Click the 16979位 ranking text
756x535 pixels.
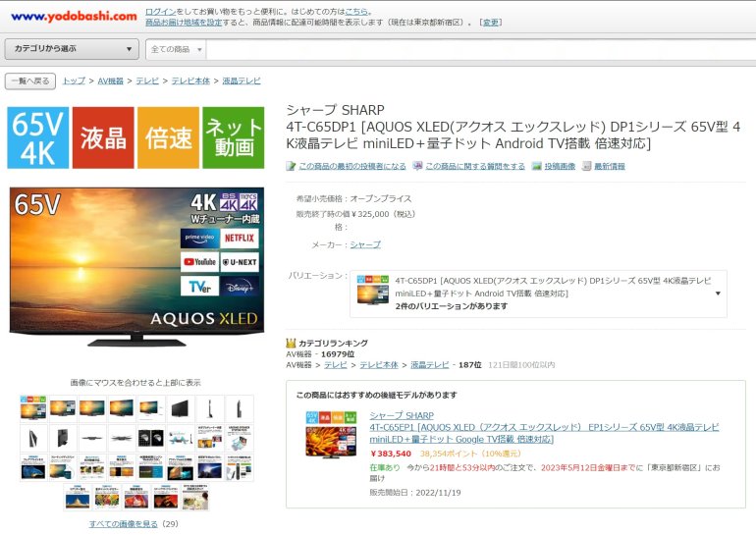tap(338, 354)
